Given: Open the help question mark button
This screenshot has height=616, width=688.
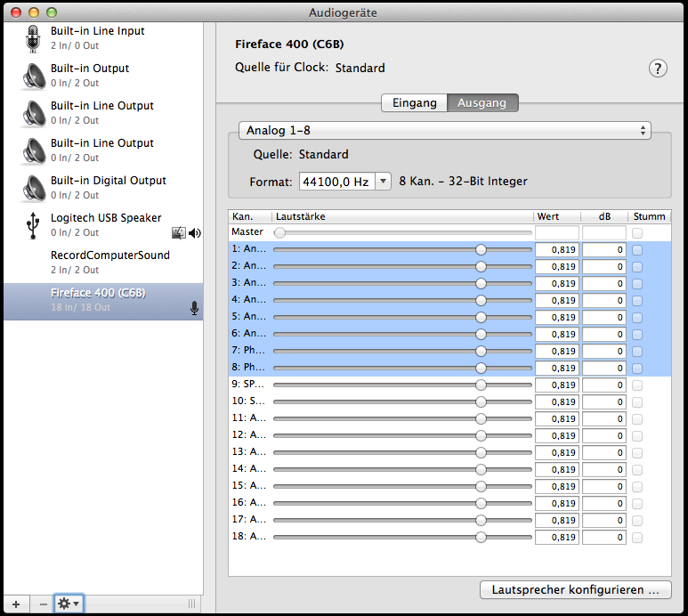Looking at the screenshot, I should (658, 69).
